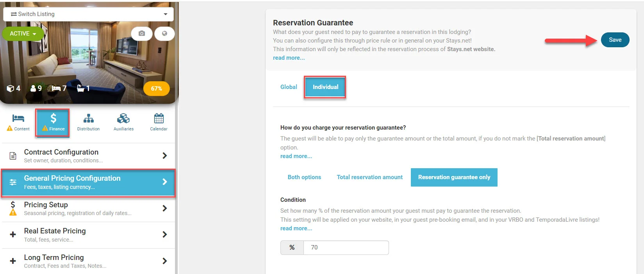This screenshot has height=274, width=644.
Task: Open the Auxiliaries cubes icon
Action: (123, 119)
